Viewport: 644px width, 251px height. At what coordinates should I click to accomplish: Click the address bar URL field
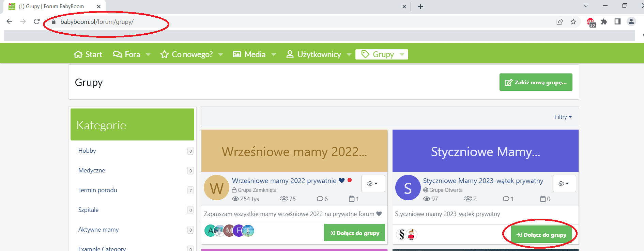point(239,22)
